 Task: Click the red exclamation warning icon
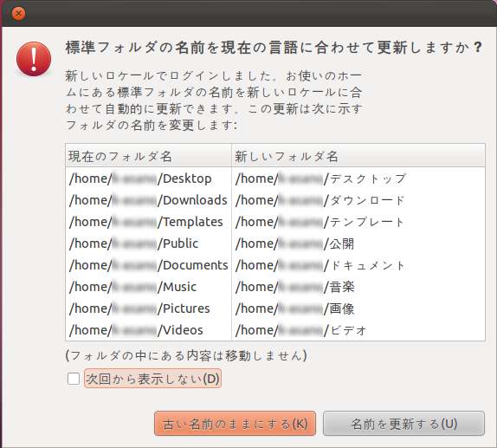coord(34,59)
